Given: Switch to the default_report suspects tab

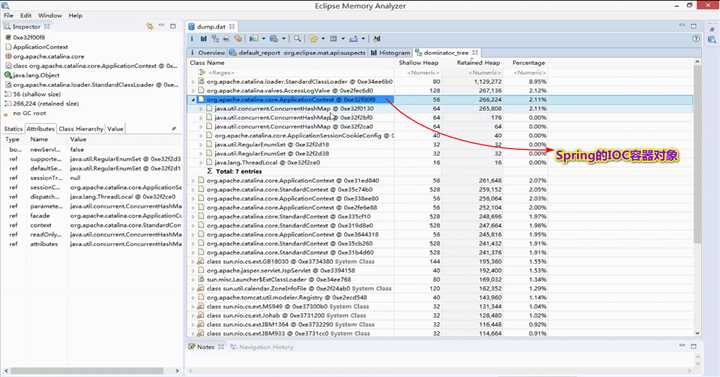Looking at the screenshot, I should (x=298, y=53).
